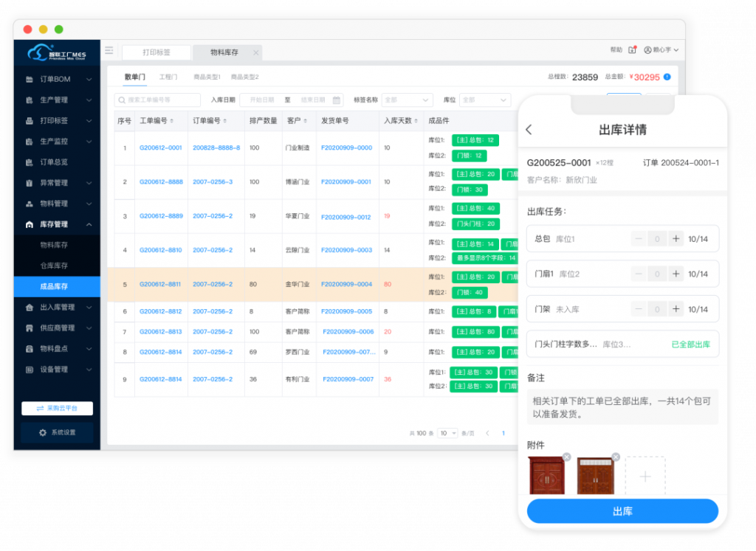
Task: Click the calendar icon in date range
Action: point(337,100)
